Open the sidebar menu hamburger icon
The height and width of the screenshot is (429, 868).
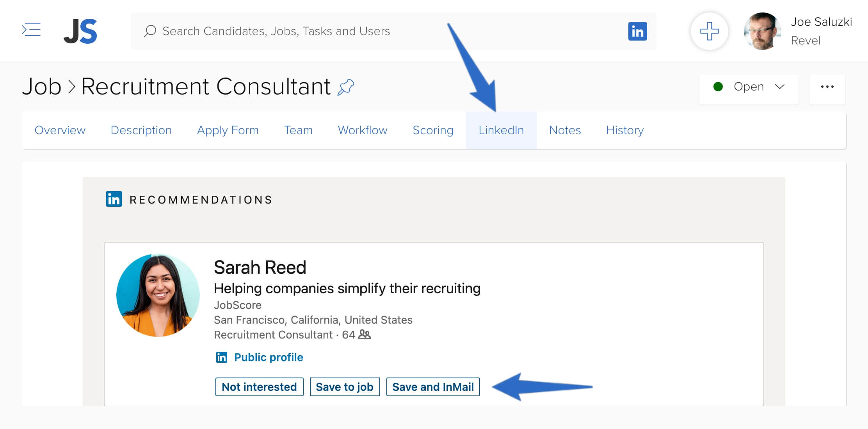(x=31, y=30)
